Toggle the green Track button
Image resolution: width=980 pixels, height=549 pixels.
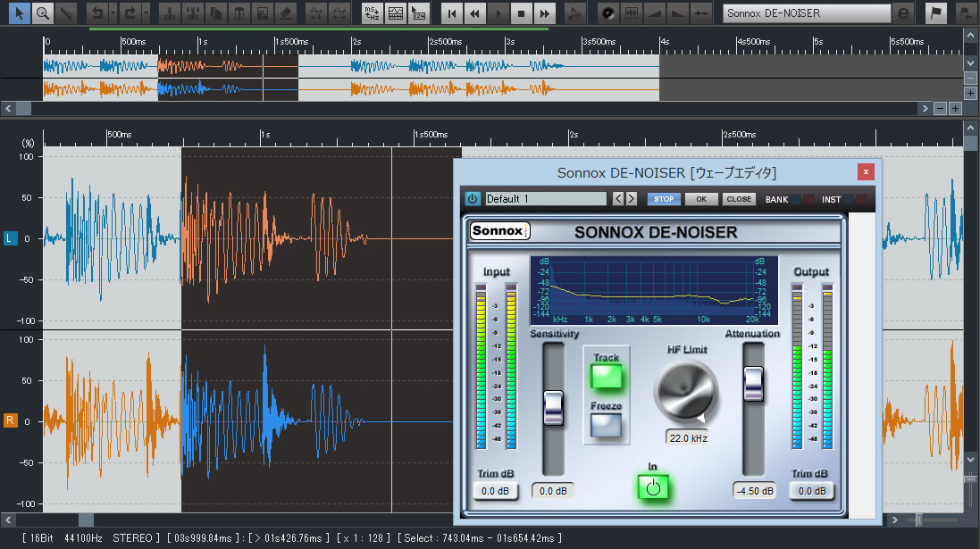[606, 375]
